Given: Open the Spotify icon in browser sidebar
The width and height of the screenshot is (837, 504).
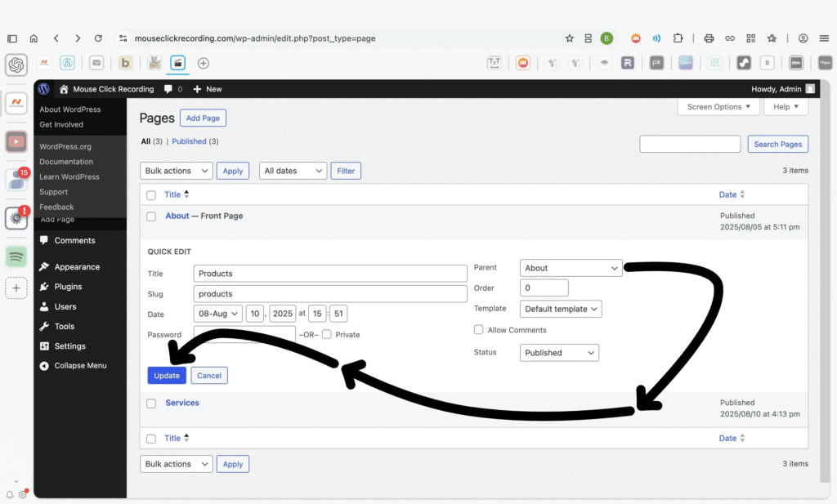Looking at the screenshot, I should click(16, 256).
